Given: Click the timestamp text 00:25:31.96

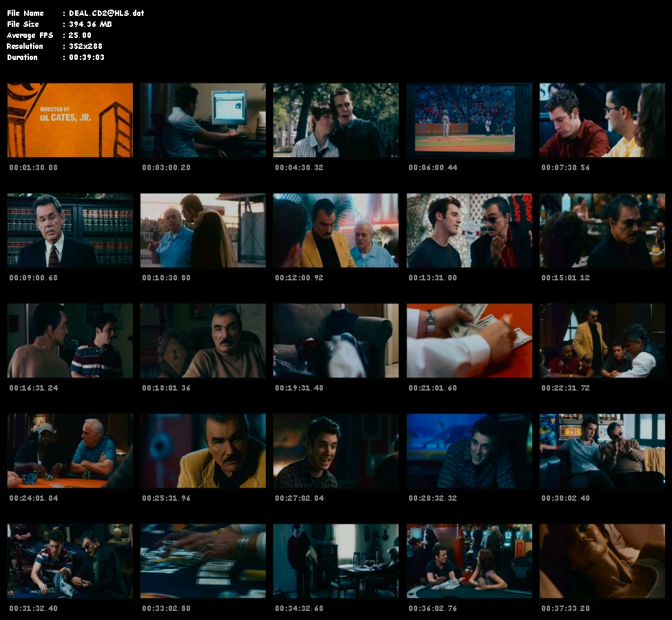Looking at the screenshot, I should coord(167,498).
